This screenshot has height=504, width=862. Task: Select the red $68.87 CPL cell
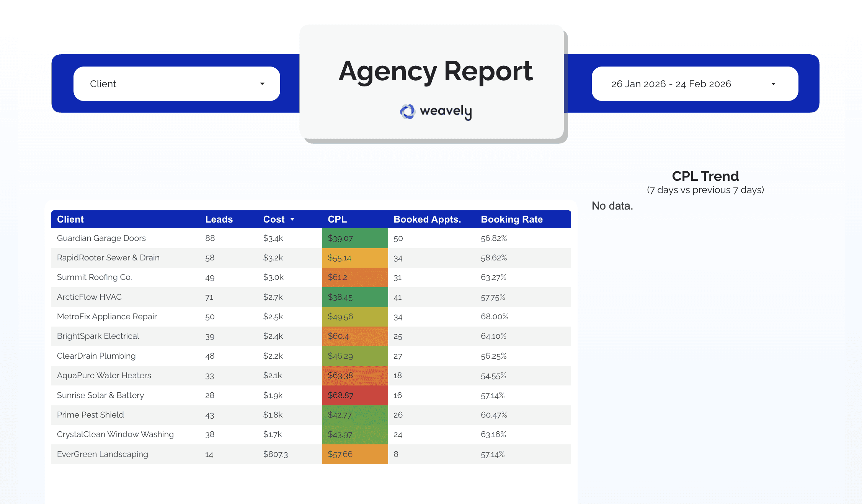[x=355, y=395]
